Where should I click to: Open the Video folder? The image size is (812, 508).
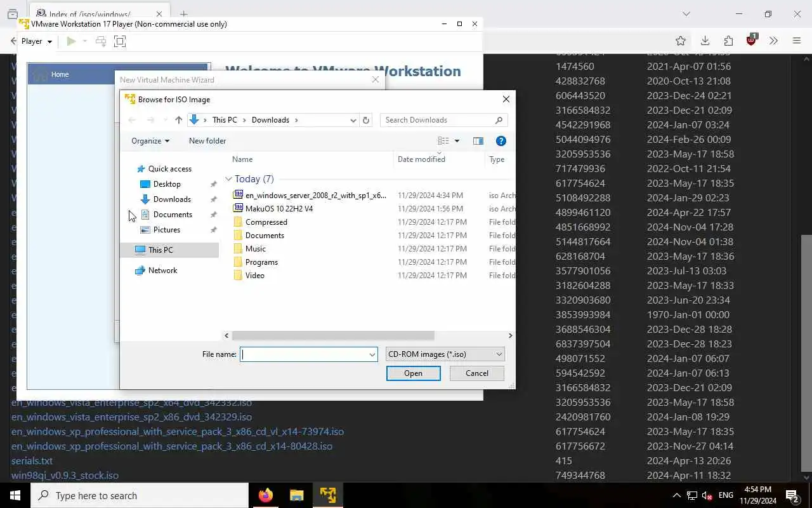[249, 276]
